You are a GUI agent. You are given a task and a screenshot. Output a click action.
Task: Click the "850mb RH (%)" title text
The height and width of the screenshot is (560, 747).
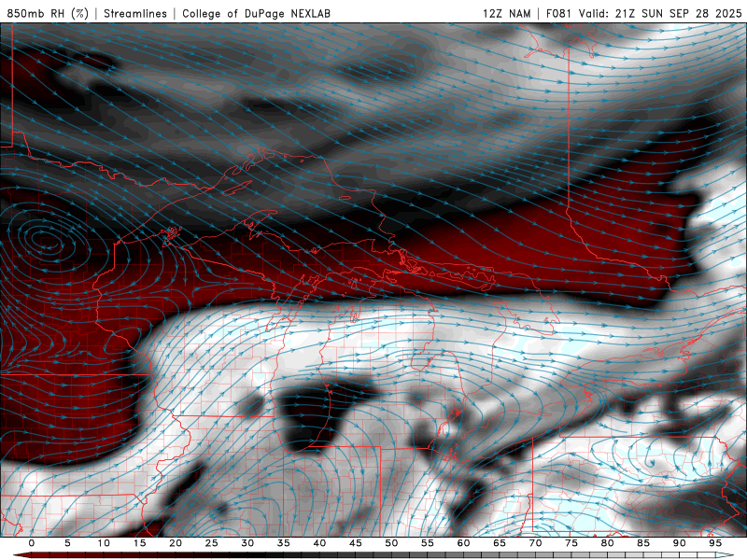click(x=48, y=13)
